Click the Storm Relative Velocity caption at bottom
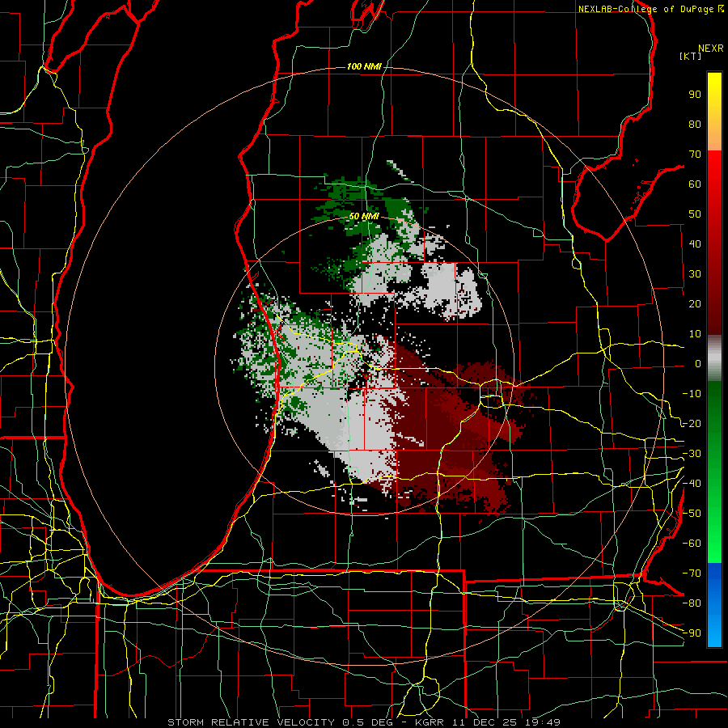Viewport: 728px width, 728px height. [x=363, y=722]
